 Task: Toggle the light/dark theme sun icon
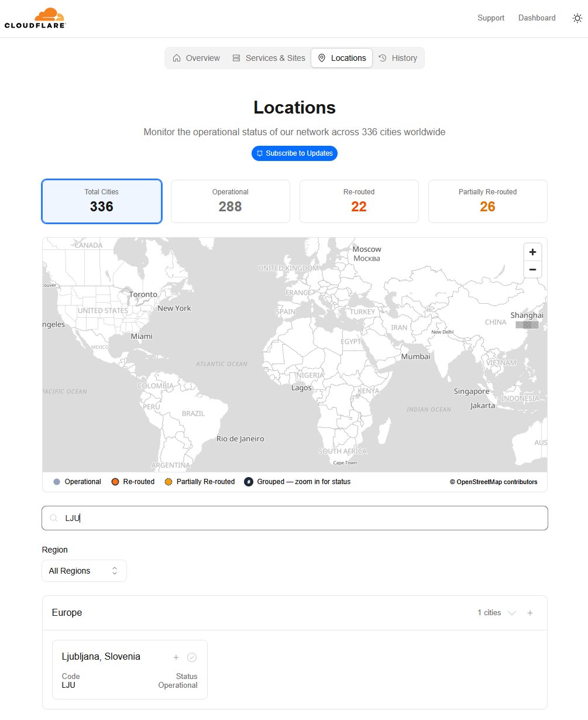(x=577, y=18)
